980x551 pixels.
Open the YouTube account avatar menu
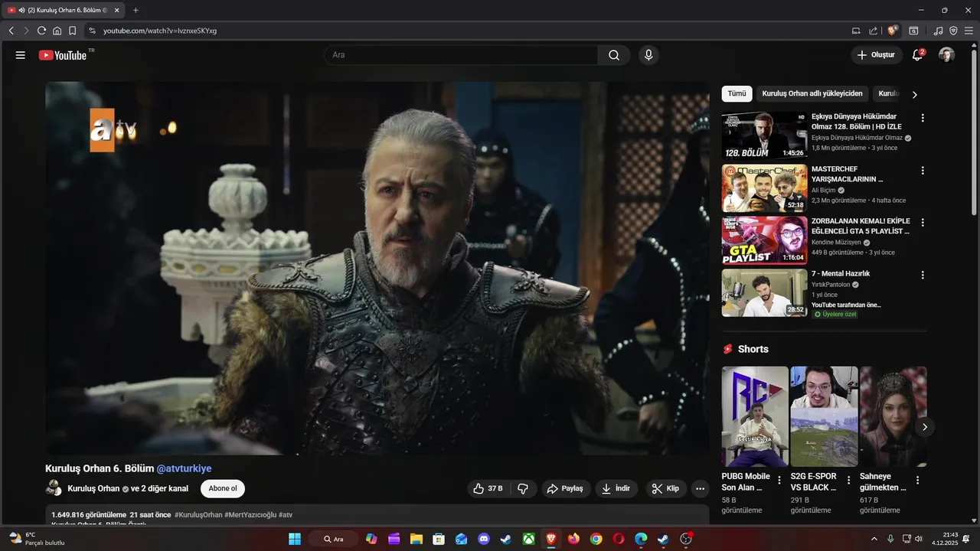pyautogui.click(x=947, y=55)
